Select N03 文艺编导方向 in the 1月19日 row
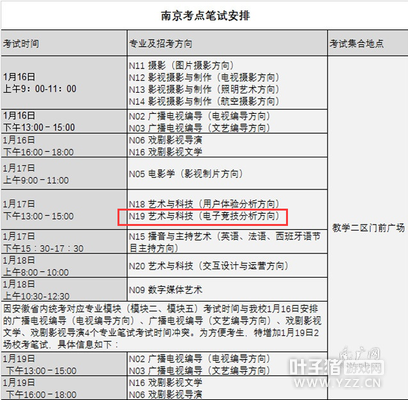 (199, 371)
